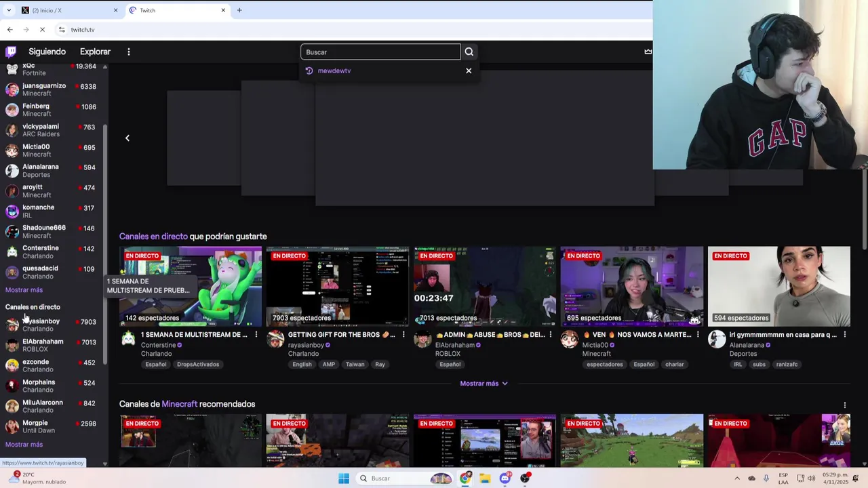This screenshot has height=488, width=868.
Task: Open options menu for Mictia00 stream card
Action: [697, 335]
